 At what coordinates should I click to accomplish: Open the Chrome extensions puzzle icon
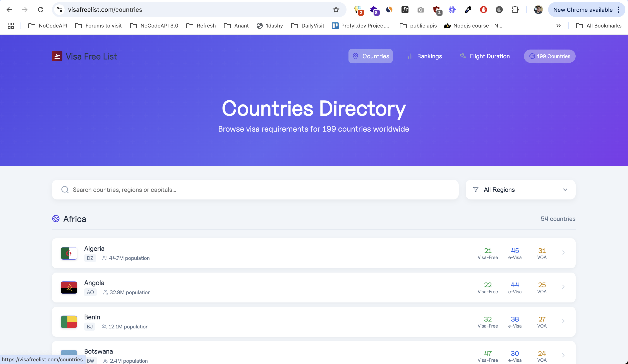[515, 10]
